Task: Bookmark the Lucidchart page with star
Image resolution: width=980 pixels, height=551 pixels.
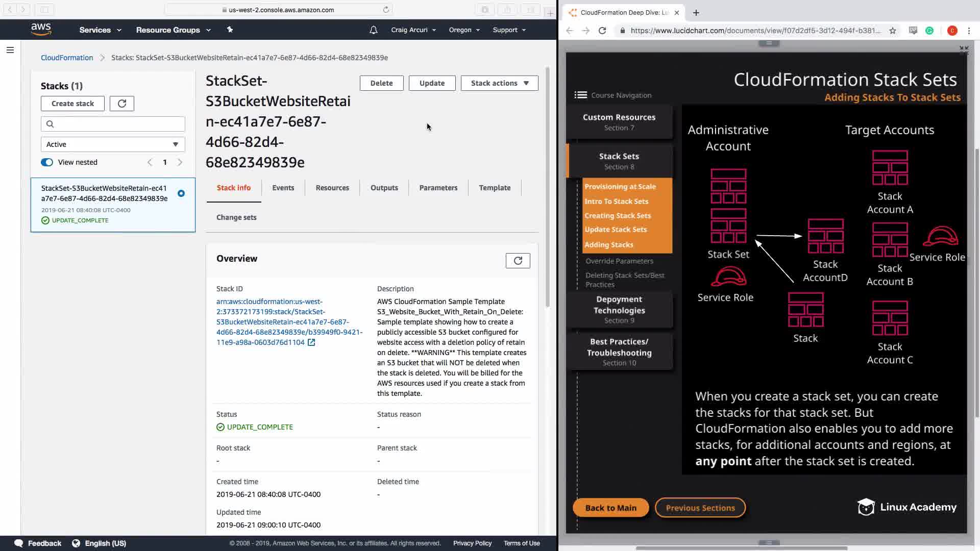Action: (892, 31)
